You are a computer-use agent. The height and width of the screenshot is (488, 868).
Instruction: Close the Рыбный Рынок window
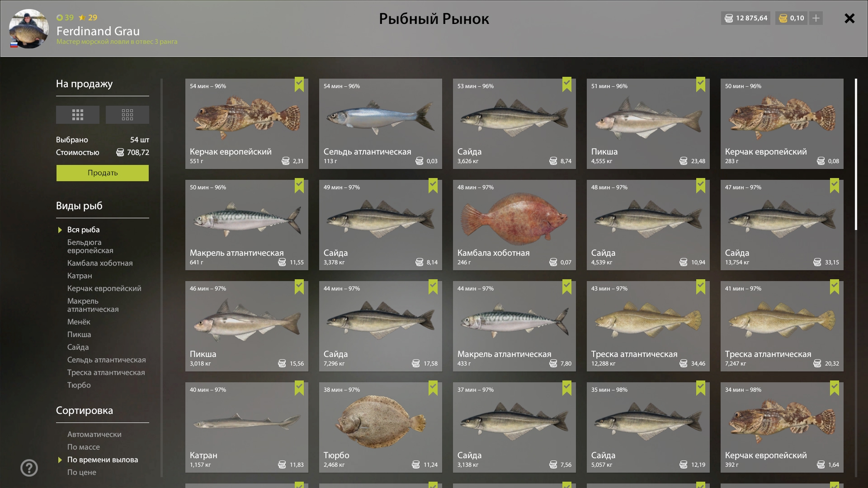pos(849,18)
